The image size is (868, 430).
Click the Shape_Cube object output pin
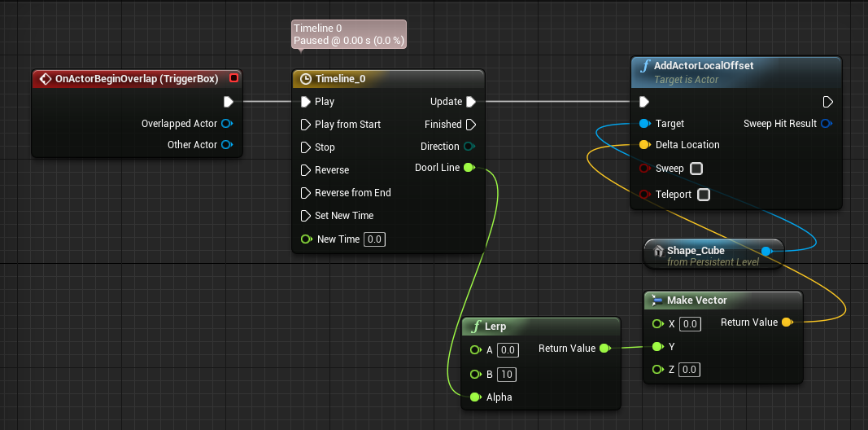[766, 251]
